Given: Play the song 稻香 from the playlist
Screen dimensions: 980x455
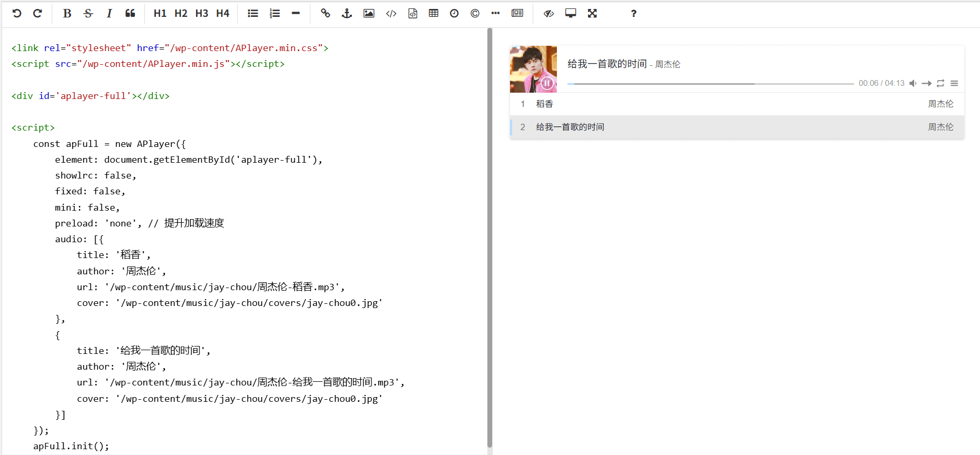Looking at the screenshot, I should 737,104.
